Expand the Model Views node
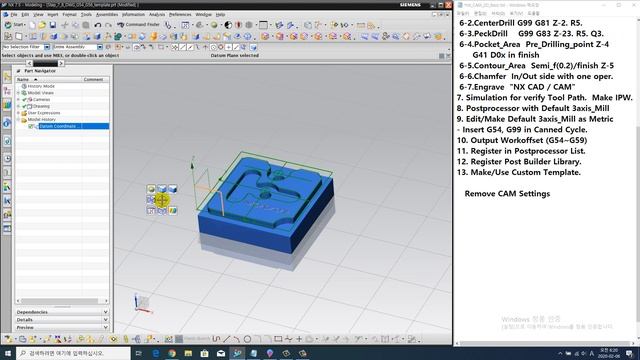The image size is (640, 360). 18,93
